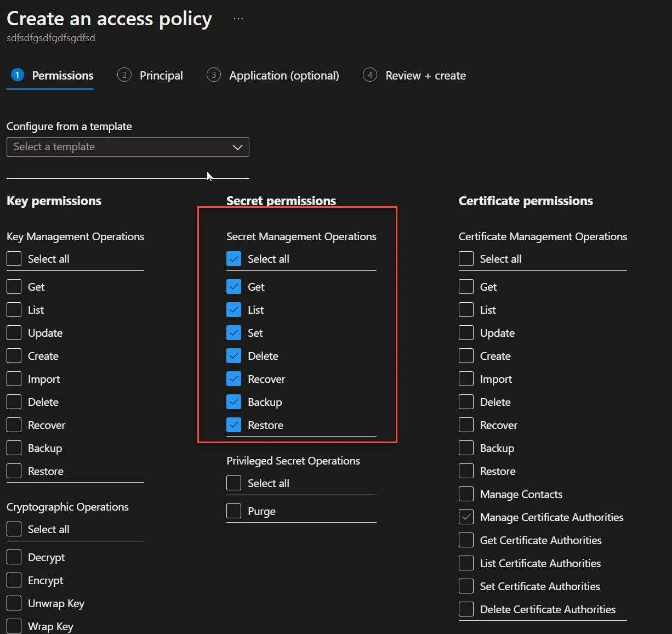Enable the Purge secret permission checkbox

[234, 511]
